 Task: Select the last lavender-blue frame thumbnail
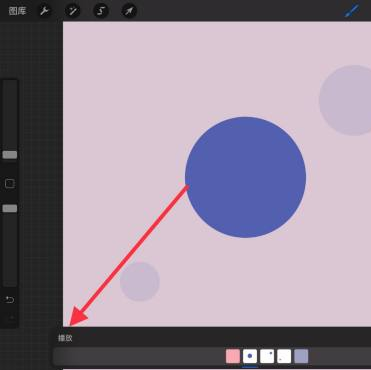(301, 356)
